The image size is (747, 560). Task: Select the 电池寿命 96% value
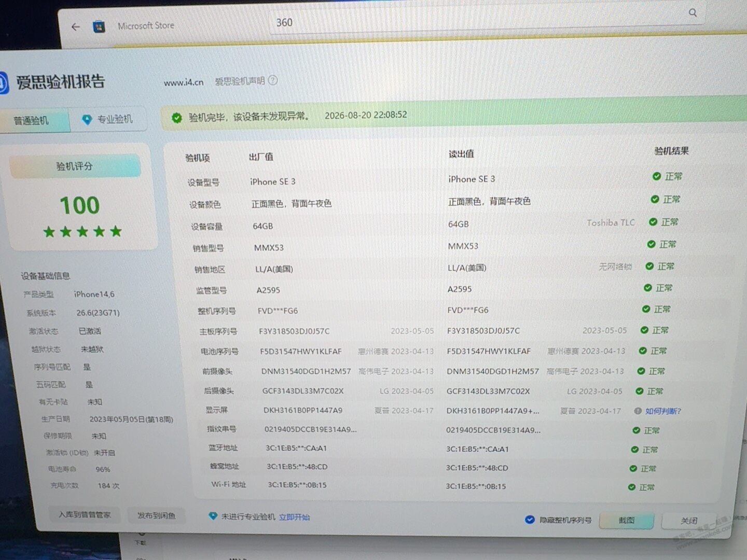103,469
